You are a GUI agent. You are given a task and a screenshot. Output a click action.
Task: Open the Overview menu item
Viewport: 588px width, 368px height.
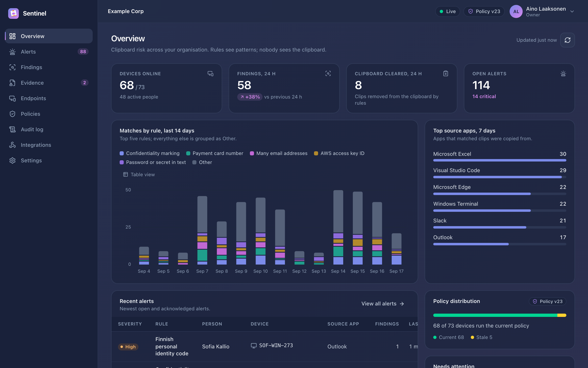pyautogui.click(x=49, y=36)
